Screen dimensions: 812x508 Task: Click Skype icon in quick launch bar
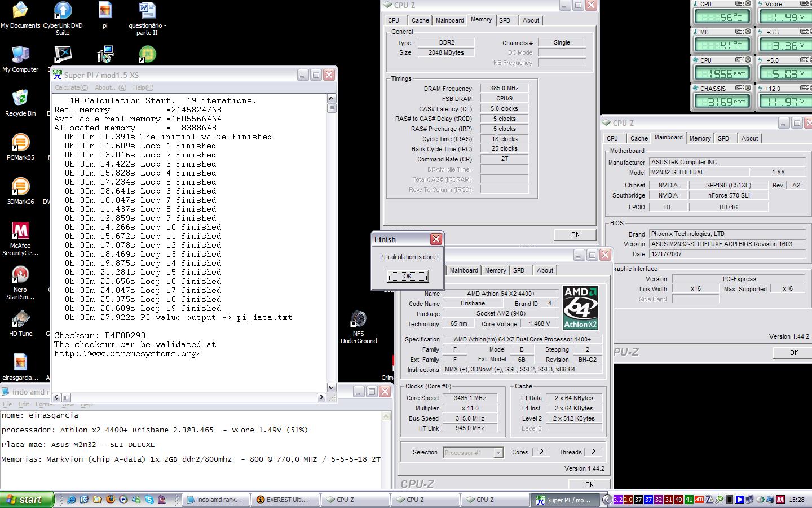[149, 500]
